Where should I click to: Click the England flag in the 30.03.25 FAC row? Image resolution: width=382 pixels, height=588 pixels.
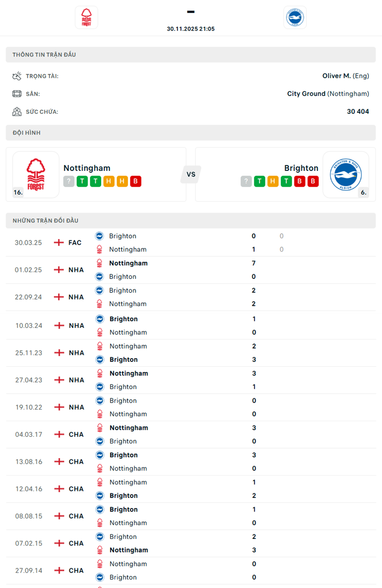[59, 242]
